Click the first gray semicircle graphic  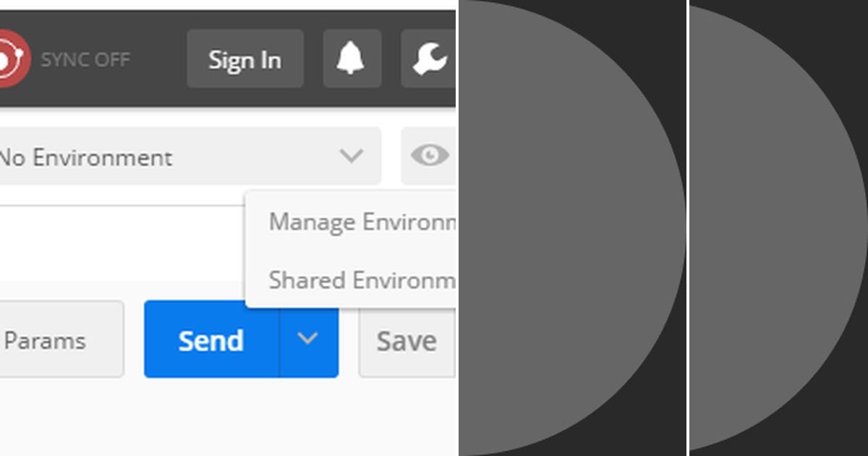tap(572, 228)
